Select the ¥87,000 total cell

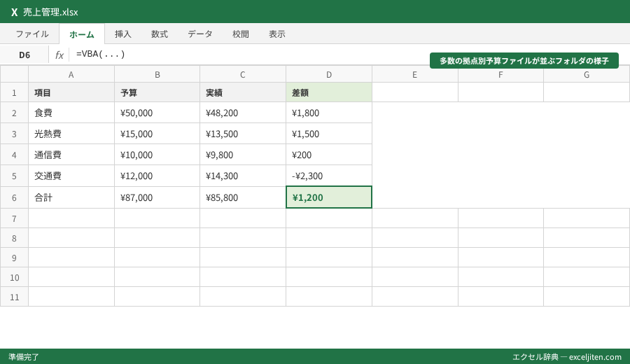coord(157,197)
